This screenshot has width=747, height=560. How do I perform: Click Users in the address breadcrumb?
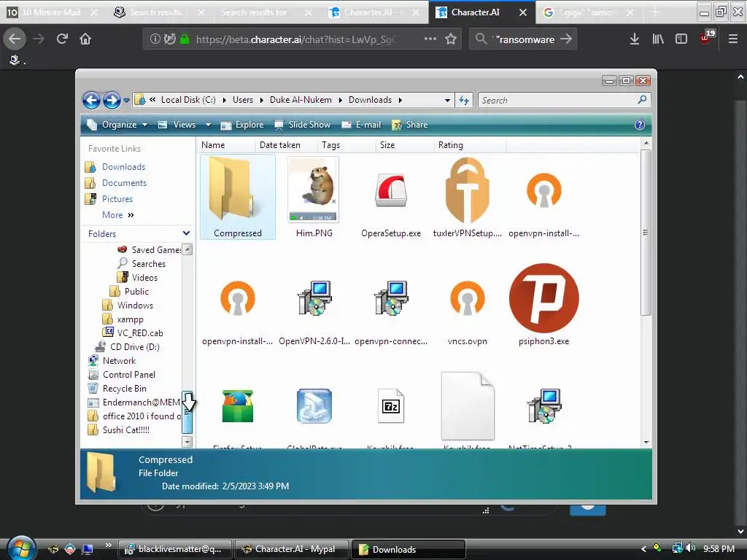(x=243, y=100)
